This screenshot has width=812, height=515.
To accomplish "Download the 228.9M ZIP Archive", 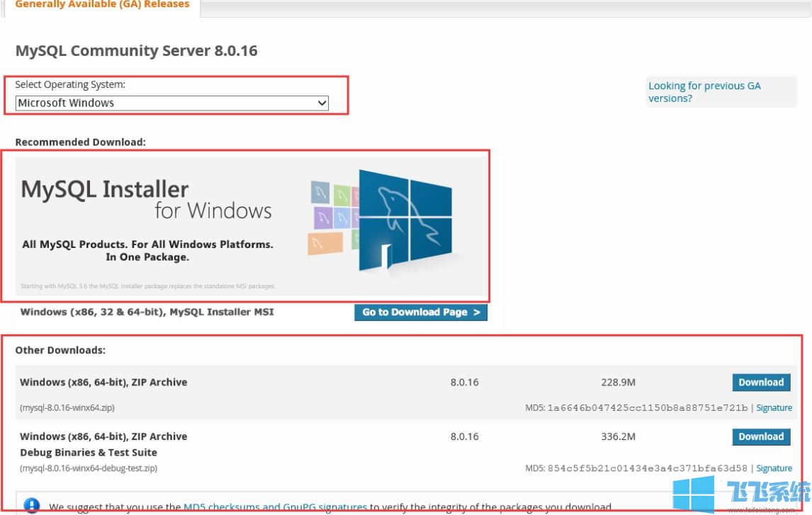I will pyautogui.click(x=761, y=383).
